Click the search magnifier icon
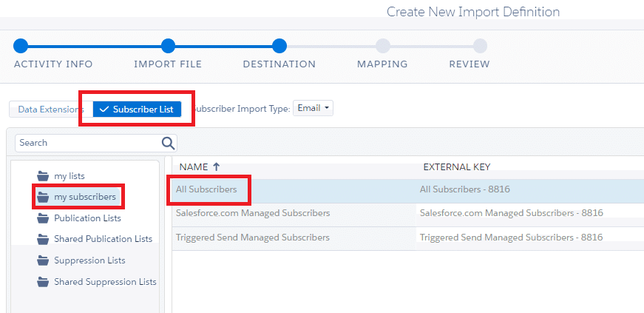644x313 pixels. [168, 143]
